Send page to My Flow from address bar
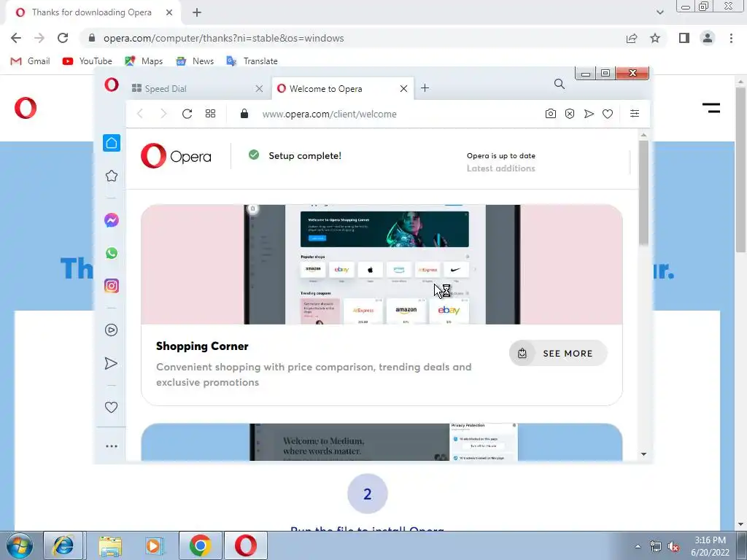Screen dimensions: 747x560 [x=589, y=114]
